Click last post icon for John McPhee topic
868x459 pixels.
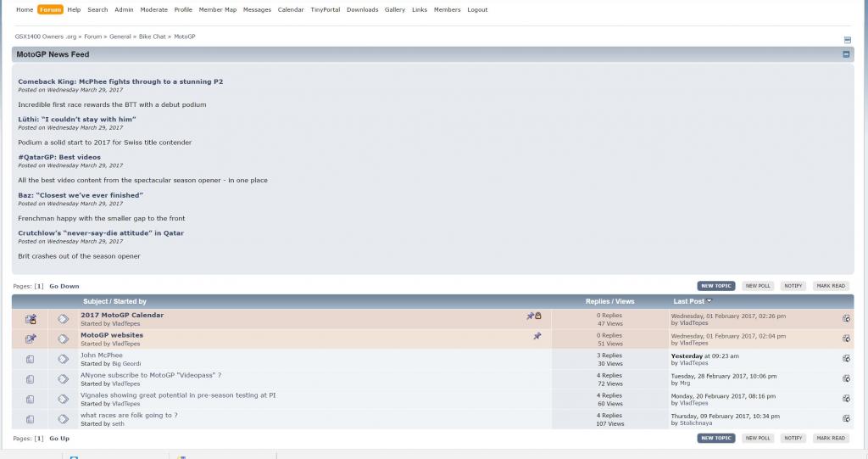click(x=846, y=359)
